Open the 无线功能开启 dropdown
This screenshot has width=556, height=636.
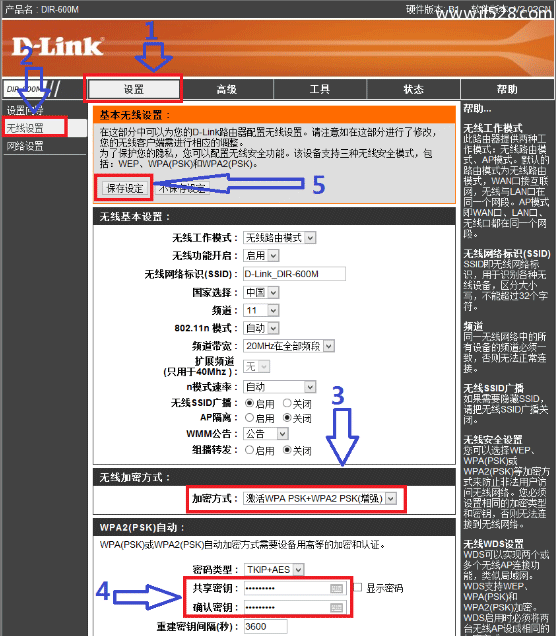click(x=261, y=256)
